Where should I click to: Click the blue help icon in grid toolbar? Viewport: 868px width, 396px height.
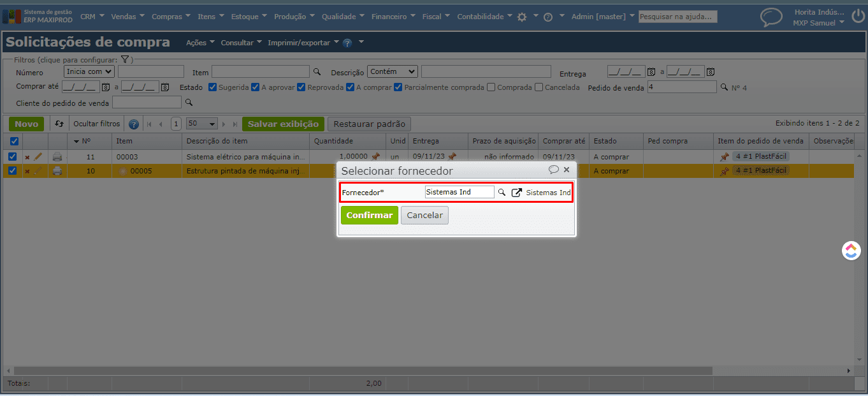click(134, 124)
